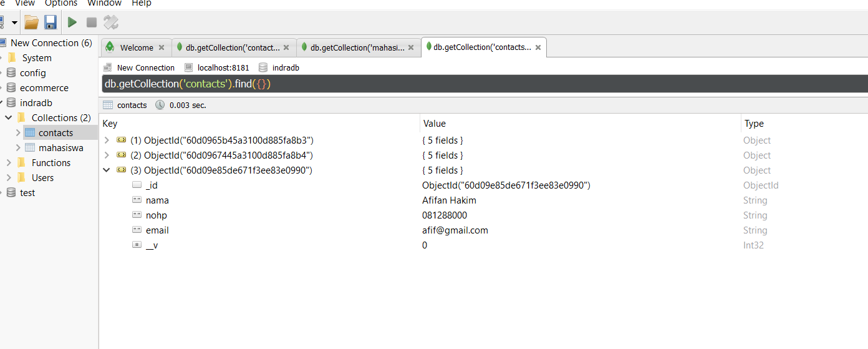
Task: Click the Collections folder icon
Action: 22,118
